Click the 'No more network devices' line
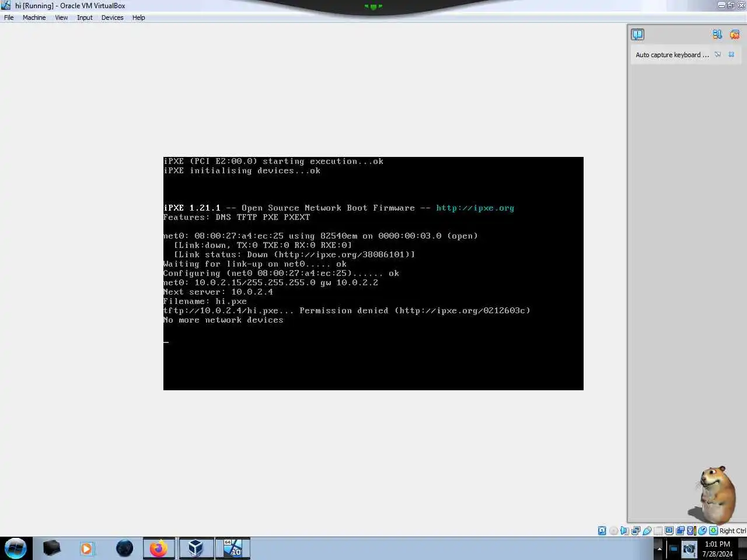 [x=224, y=320]
